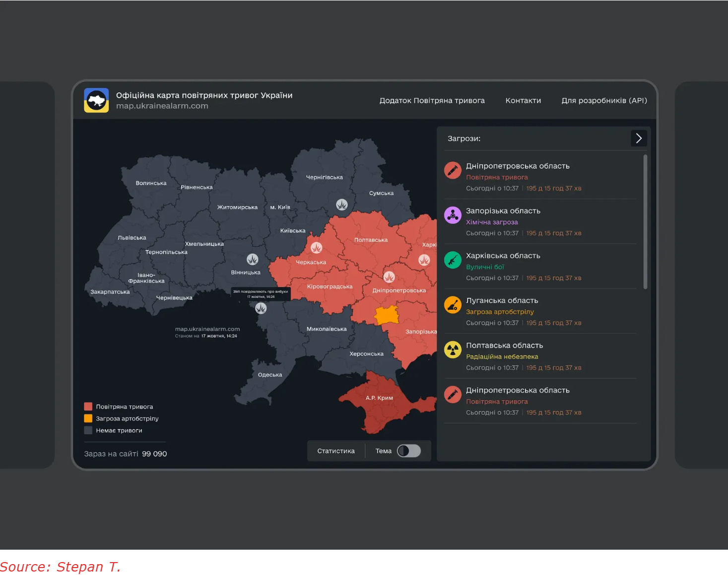Click the explosion marker above Дніпропетровська label

coord(389,277)
